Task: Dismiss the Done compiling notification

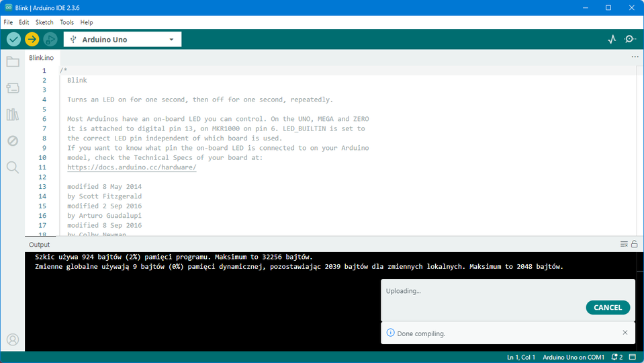Action: 625,333
